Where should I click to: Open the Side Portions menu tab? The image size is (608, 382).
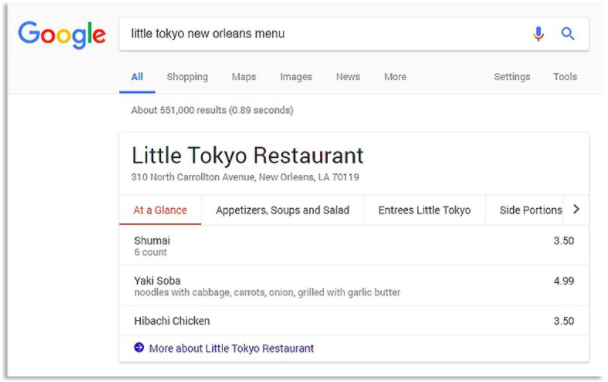pos(530,210)
